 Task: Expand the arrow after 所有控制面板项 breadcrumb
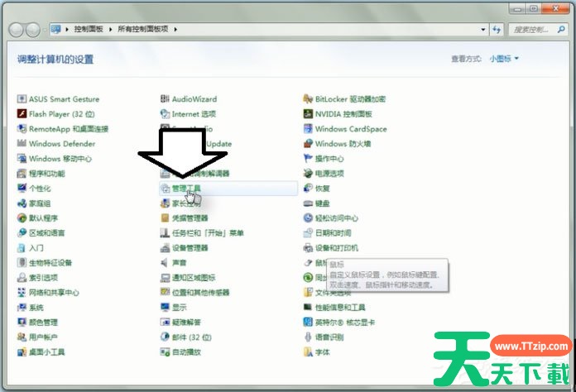[175, 30]
